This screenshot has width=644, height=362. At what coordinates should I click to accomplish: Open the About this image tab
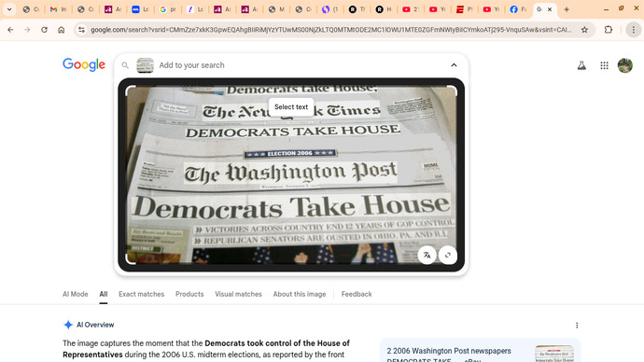(300, 294)
